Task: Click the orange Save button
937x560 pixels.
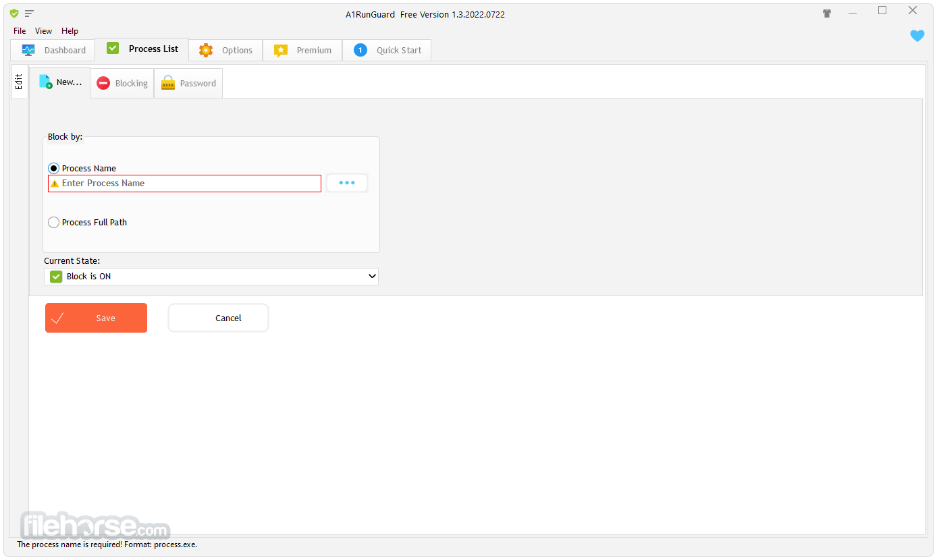Action: pos(96,318)
